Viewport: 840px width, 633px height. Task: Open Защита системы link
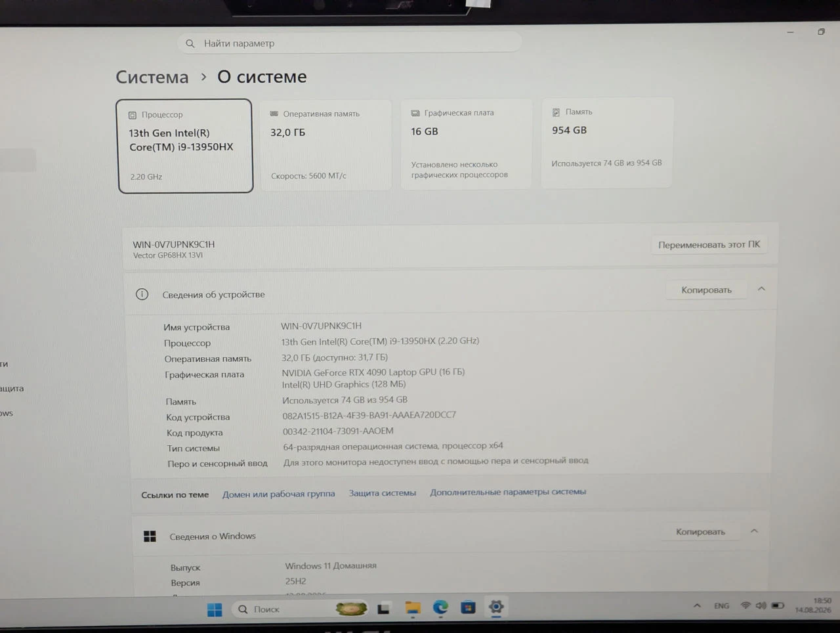click(x=382, y=492)
